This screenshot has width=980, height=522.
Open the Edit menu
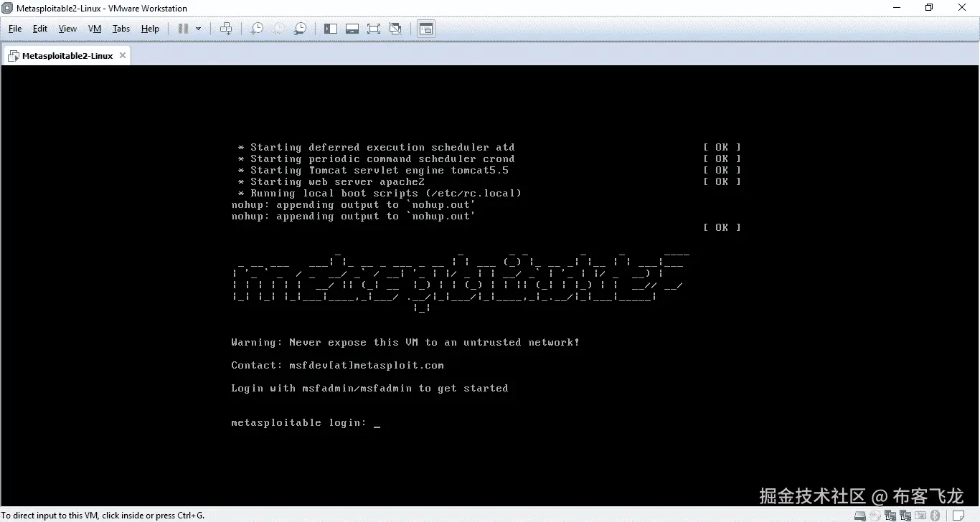click(40, 29)
